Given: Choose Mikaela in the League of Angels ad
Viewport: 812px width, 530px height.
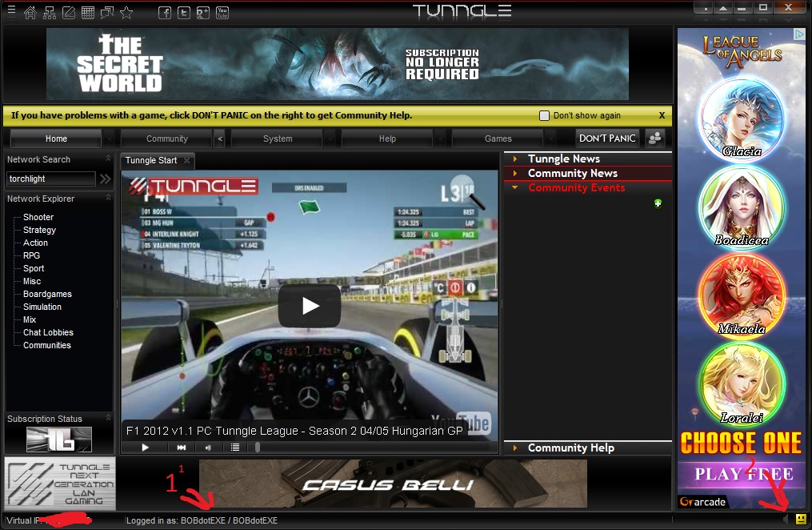Looking at the screenshot, I should (742, 295).
